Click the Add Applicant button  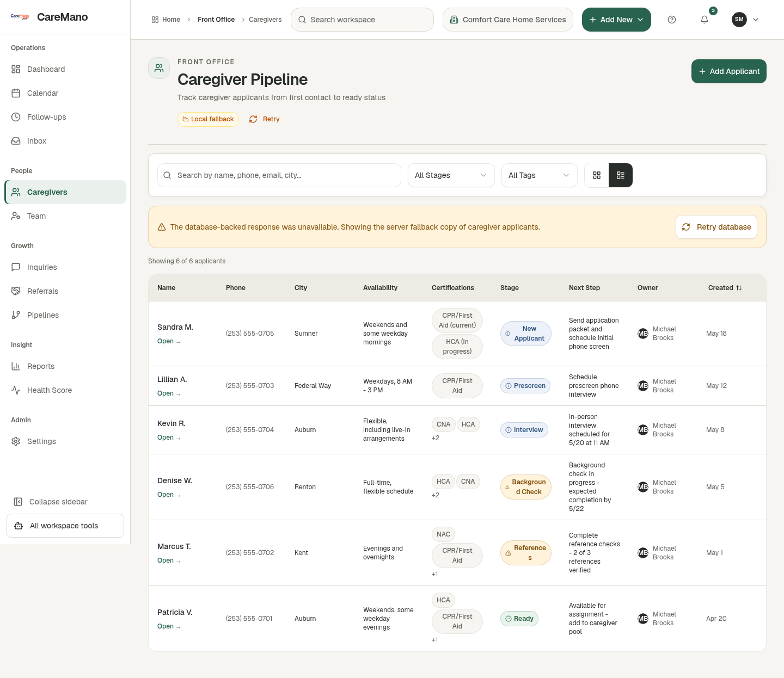click(x=728, y=71)
